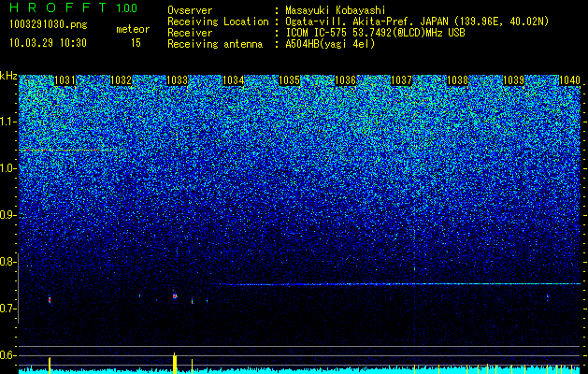Viewport: 588px width, 374px height.
Task: Click the 1033 time marker
Action: pyautogui.click(x=177, y=80)
